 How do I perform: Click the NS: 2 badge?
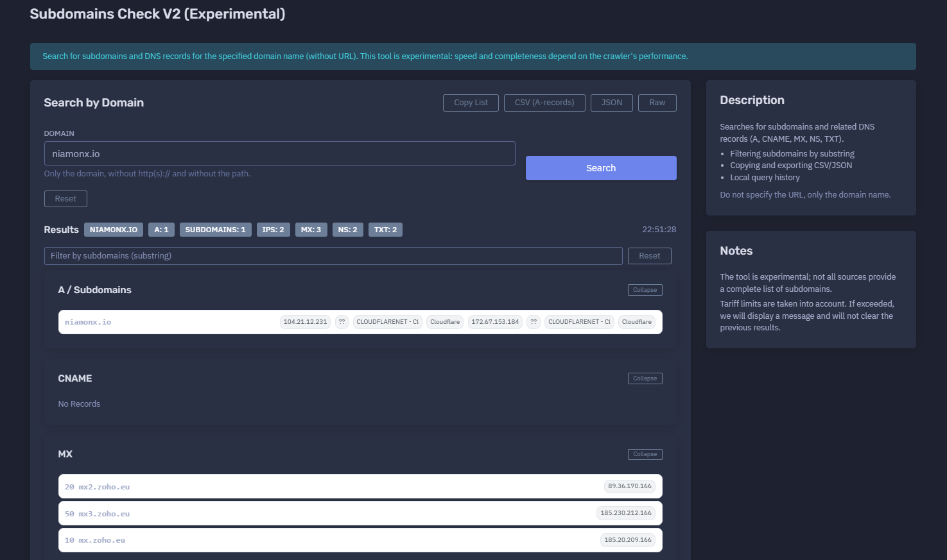coord(348,230)
